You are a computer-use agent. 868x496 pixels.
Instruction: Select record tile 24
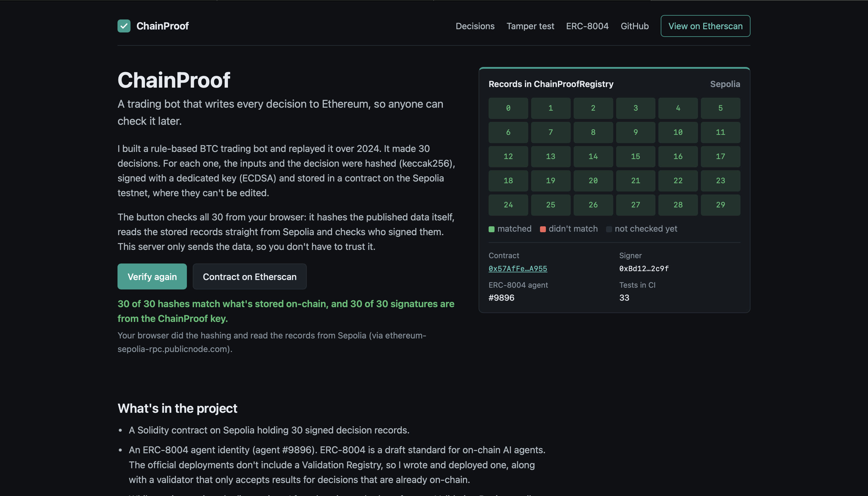508,205
